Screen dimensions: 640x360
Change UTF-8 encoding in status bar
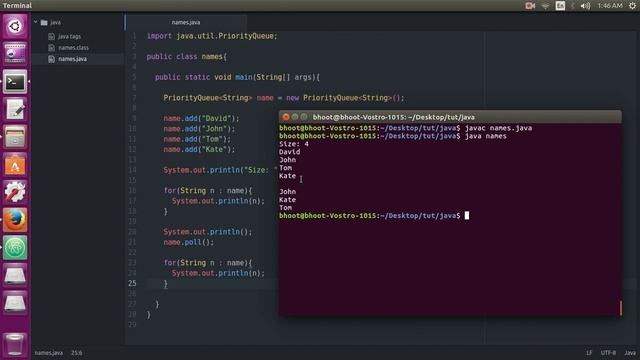[608, 353]
